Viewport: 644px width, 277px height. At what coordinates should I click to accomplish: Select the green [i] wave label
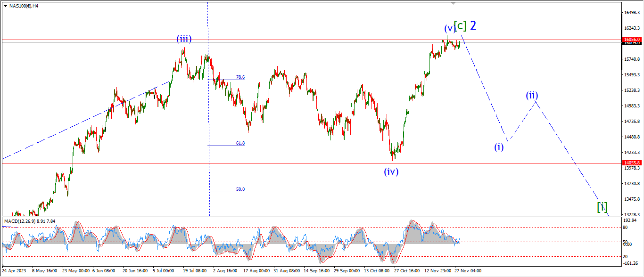point(602,206)
